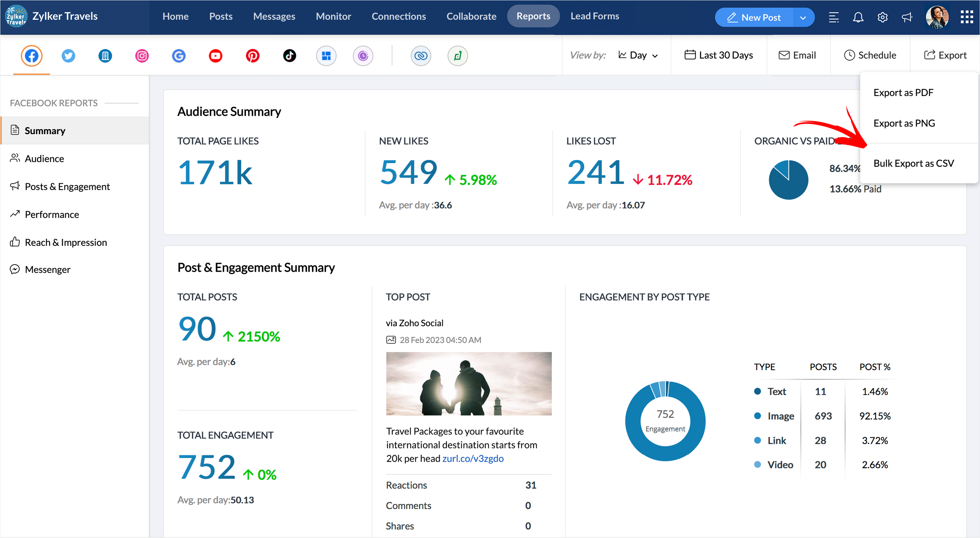Switch to the YouTube channel icon
Viewport: 980px width, 538px height.
click(215, 56)
